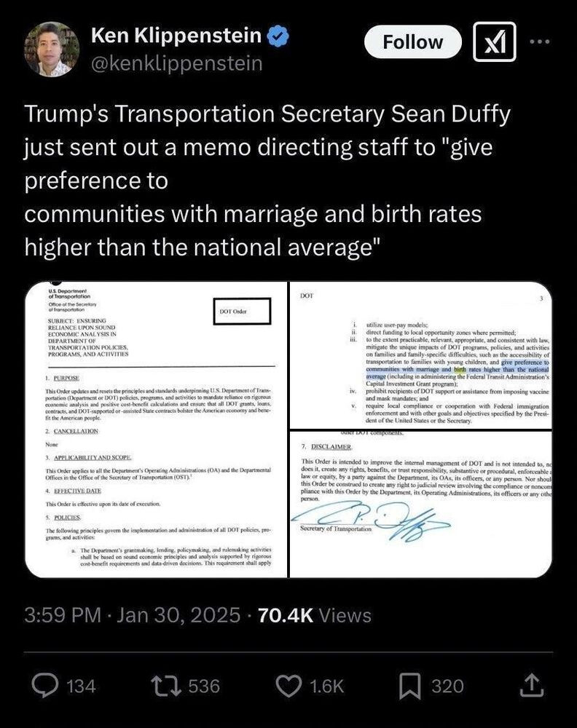Click the 1.6K likes count

click(x=326, y=687)
